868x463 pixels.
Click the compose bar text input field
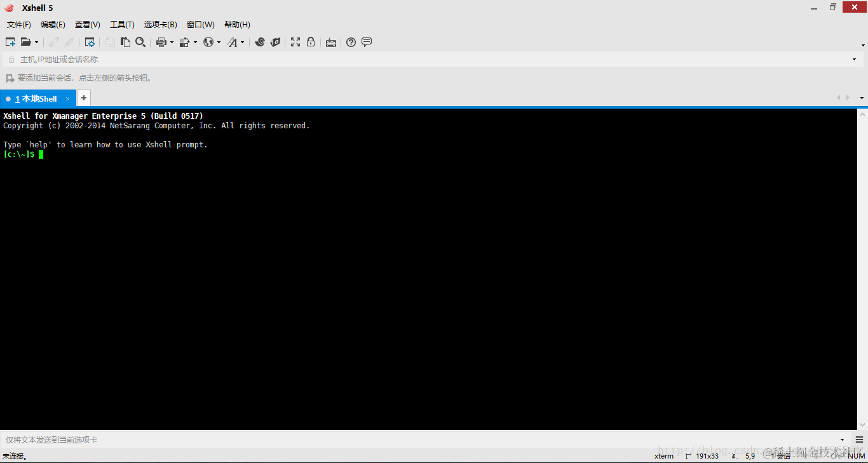coord(419,440)
